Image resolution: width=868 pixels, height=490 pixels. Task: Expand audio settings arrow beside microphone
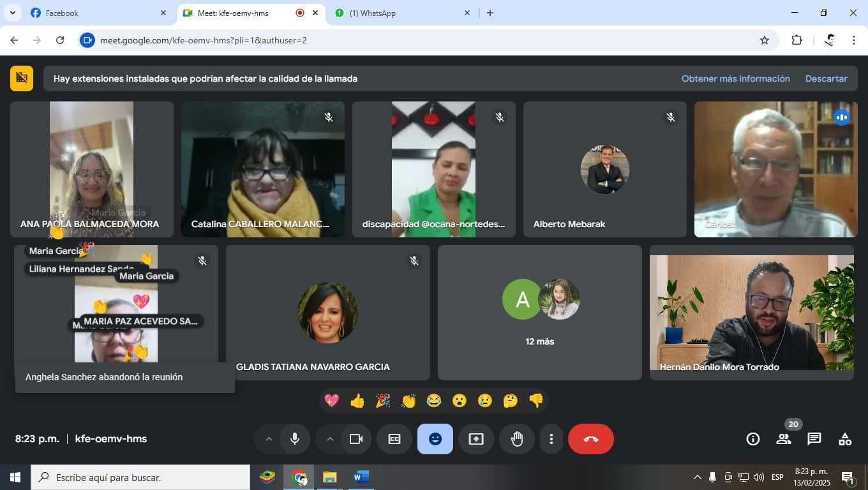coord(269,439)
